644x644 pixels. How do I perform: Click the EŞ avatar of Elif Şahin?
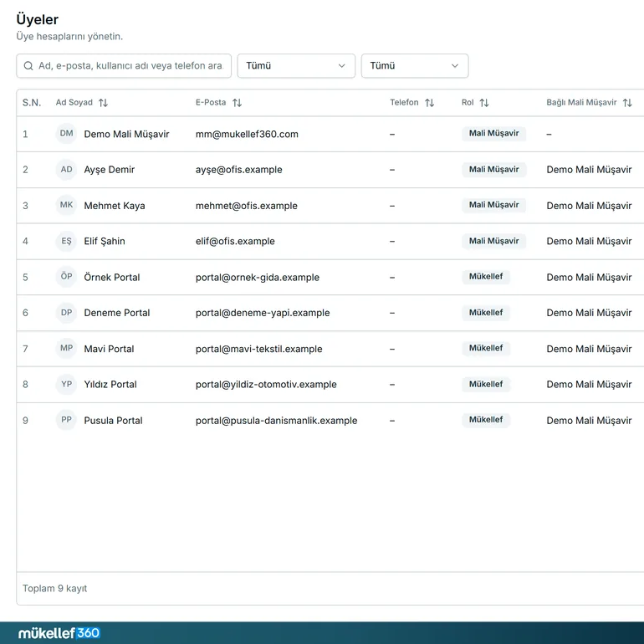tap(66, 241)
